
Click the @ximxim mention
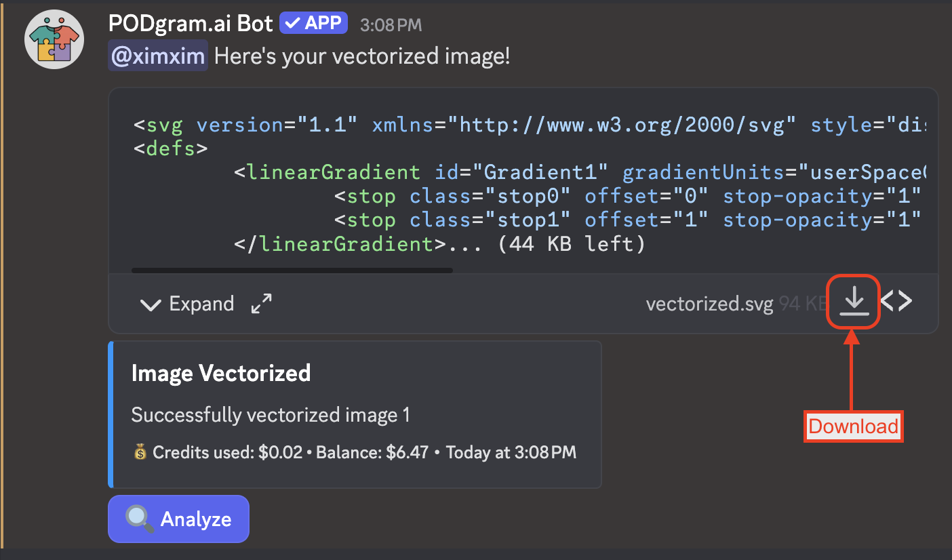click(x=157, y=56)
